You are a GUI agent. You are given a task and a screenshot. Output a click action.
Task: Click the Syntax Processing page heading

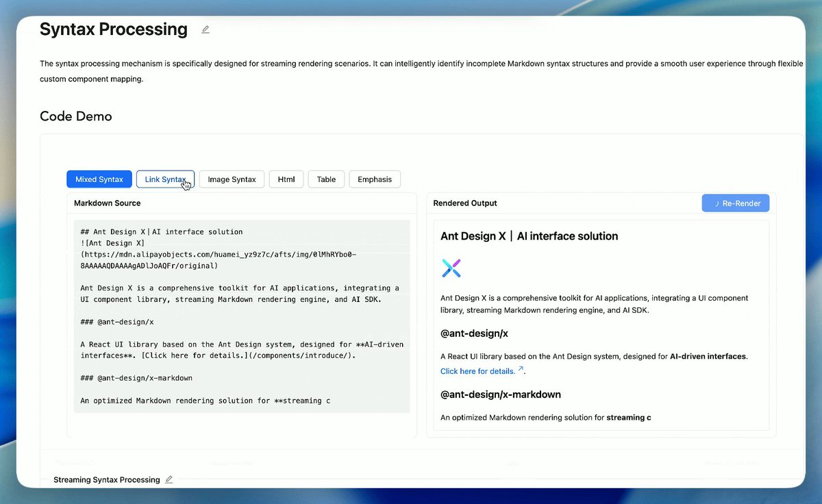114,29
